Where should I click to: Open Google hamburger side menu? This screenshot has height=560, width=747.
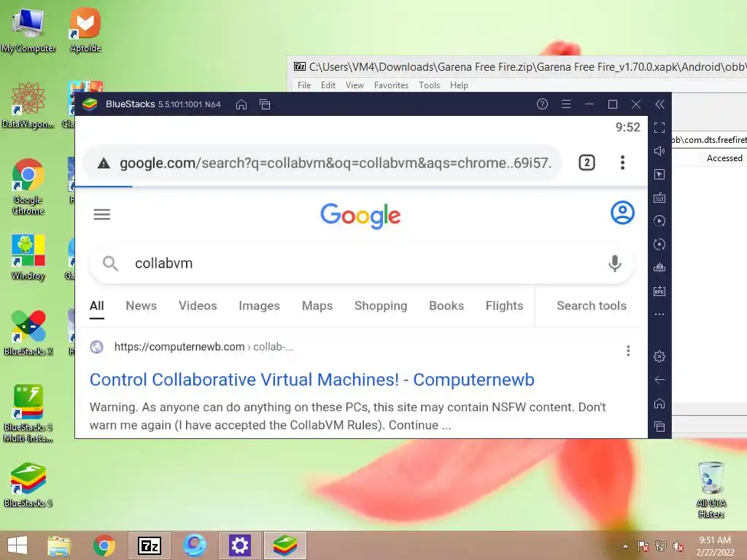coord(102,214)
